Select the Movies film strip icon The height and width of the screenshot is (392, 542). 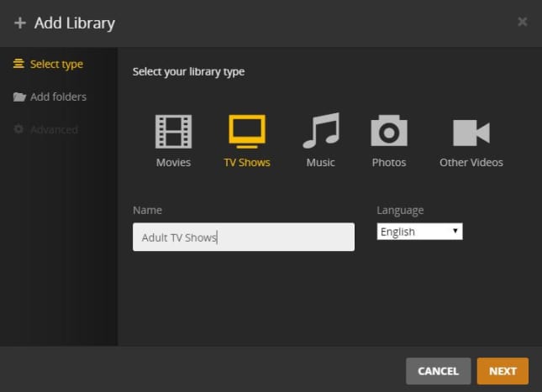(173, 132)
